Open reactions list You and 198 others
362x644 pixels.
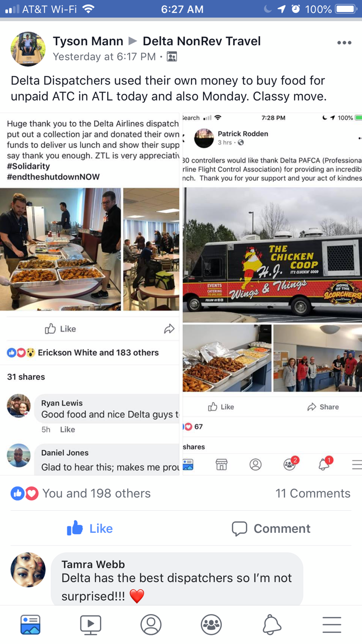[x=81, y=494]
